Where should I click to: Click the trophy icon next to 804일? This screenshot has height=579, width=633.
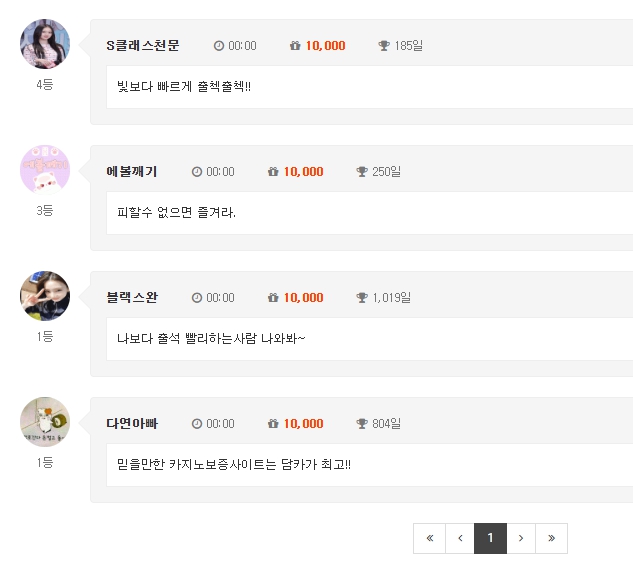tap(362, 424)
